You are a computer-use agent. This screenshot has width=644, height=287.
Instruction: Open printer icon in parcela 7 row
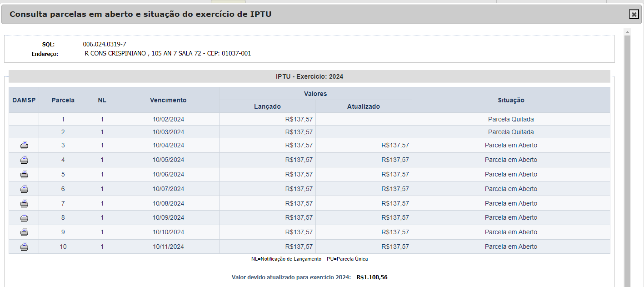[24, 203]
